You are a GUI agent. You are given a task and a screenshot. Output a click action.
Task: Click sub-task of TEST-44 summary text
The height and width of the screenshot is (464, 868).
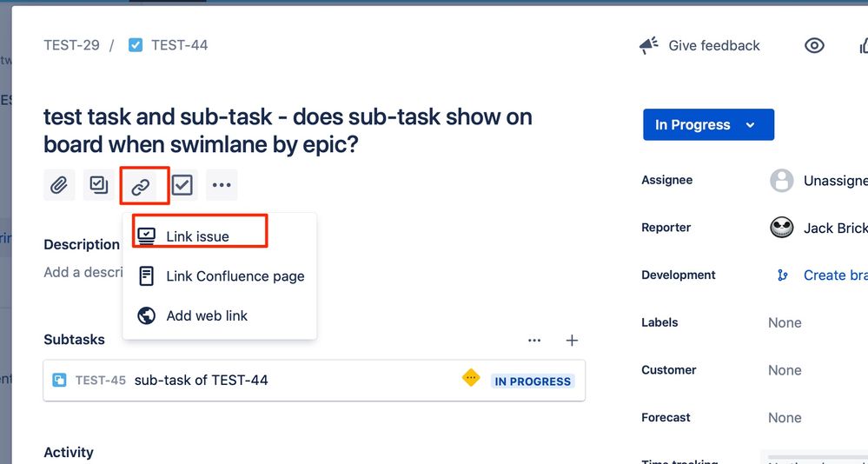click(x=201, y=381)
